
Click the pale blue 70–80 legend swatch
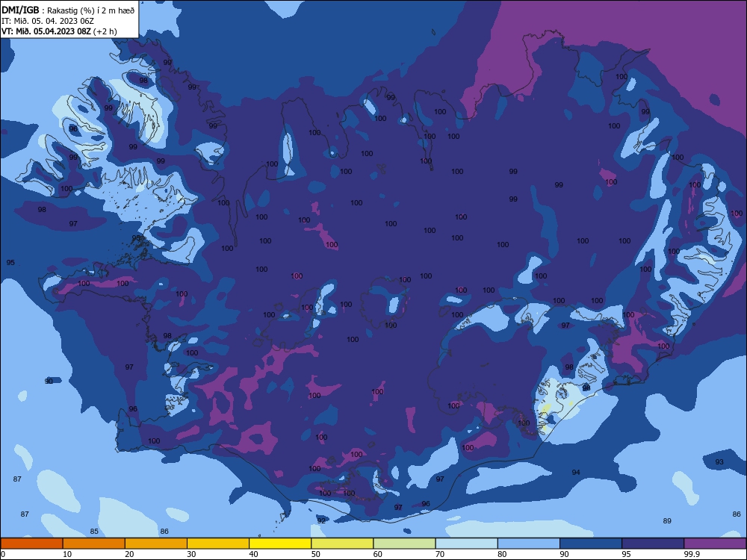click(x=466, y=544)
